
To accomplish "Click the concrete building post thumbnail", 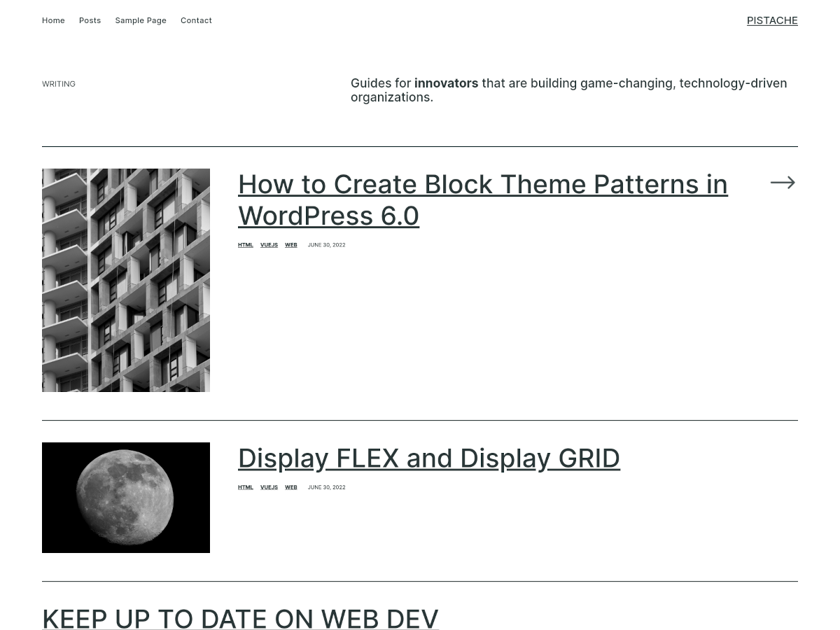I will click(x=126, y=280).
